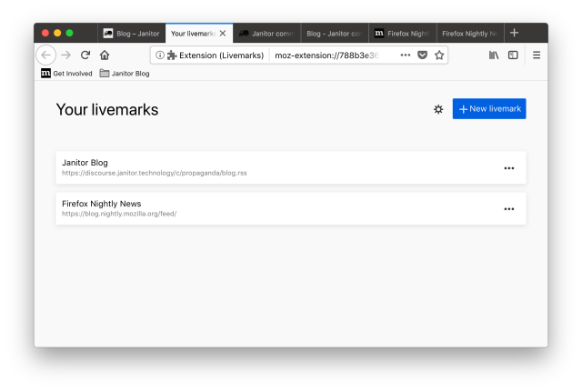Open options menu for Janitor Blog livemark
Viewport: 582px width, 392px height.
point(509,168)
